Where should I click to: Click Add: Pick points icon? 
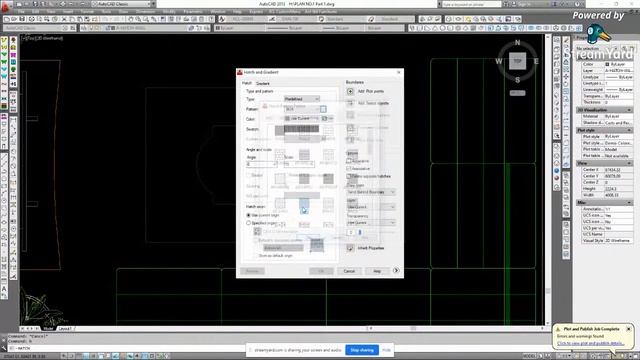(x=350, y=91)
